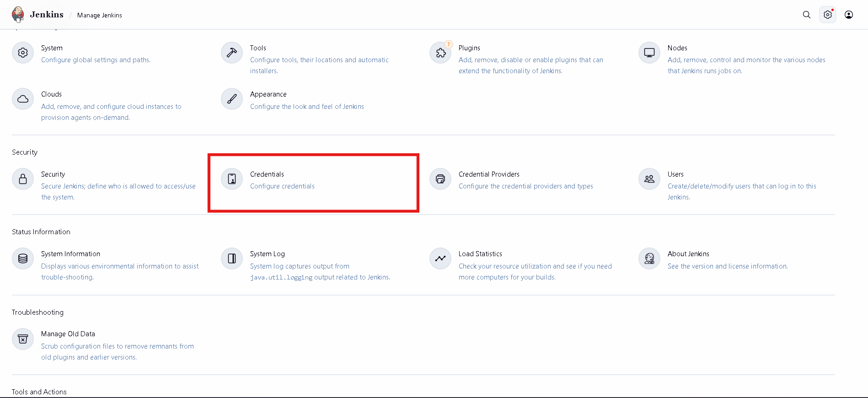Open the Manage Old Data title
The width and height of the screenshot is (868, 398).
pyautogui.click(x=68, y=334)
